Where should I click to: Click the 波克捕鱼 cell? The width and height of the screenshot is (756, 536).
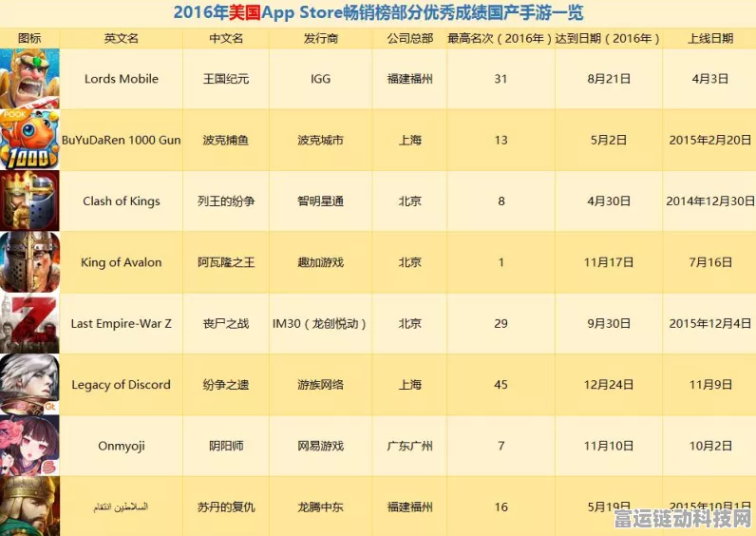coord(226,140)
